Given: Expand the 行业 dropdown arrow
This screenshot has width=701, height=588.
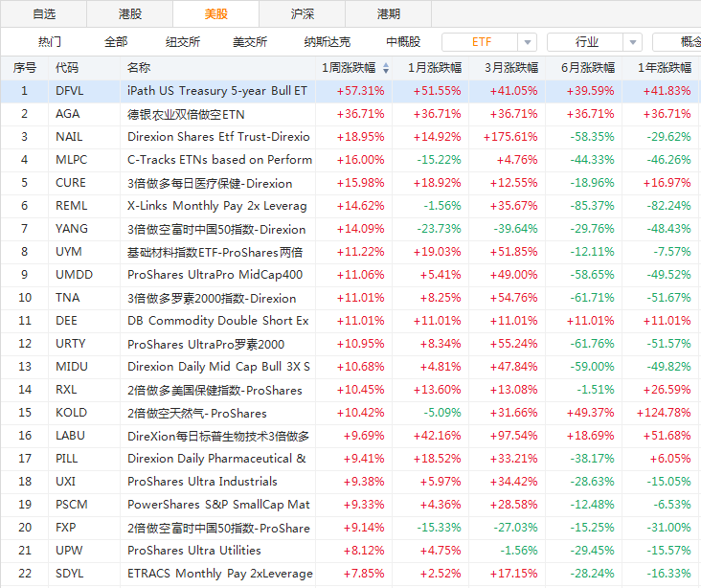Looking at the screenshot, I should [633, 42].
